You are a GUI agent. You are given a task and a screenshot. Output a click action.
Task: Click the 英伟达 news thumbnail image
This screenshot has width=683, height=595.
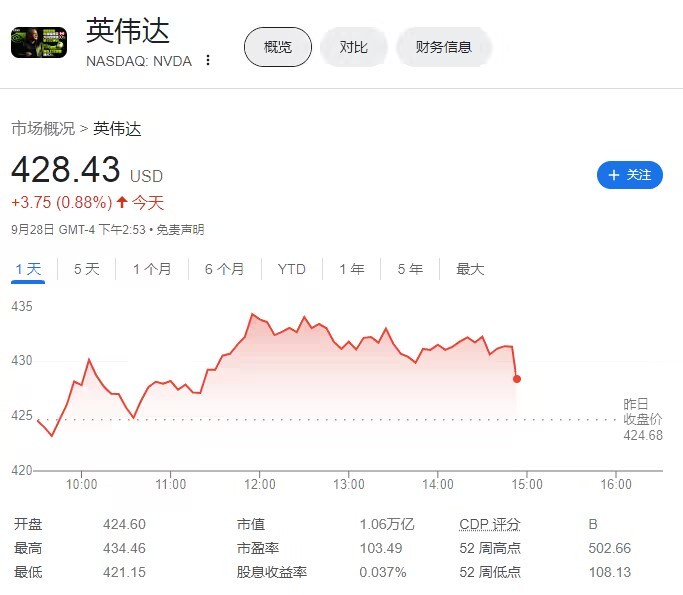point(39,42)
